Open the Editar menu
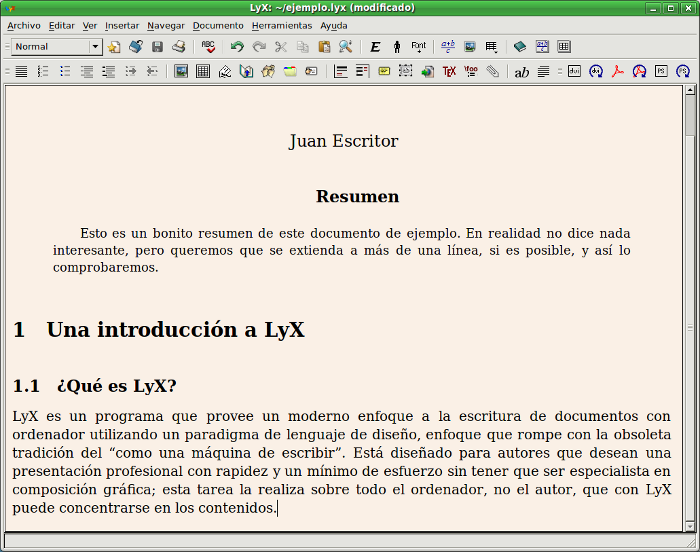Viewport: 700px width, 552px height. 62,26
